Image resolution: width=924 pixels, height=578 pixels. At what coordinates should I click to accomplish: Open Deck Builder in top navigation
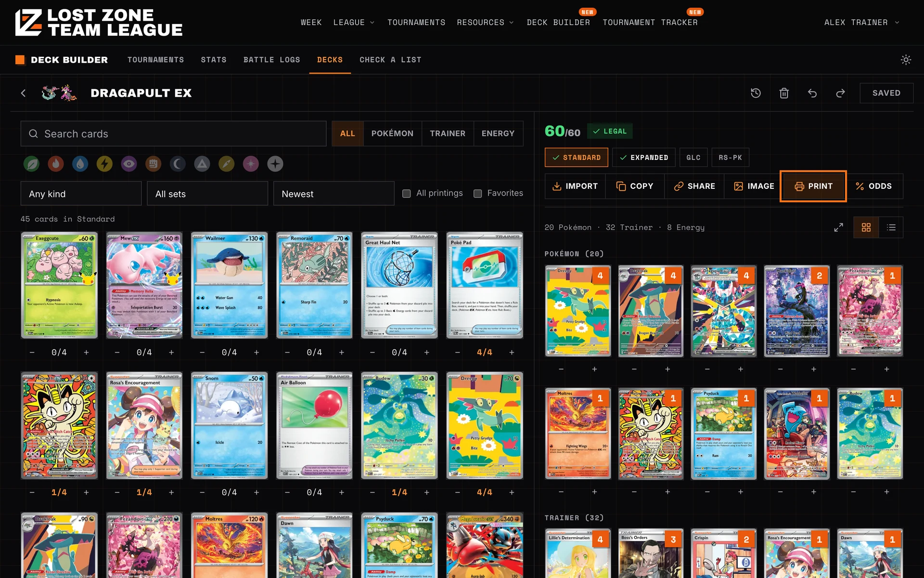558,23
